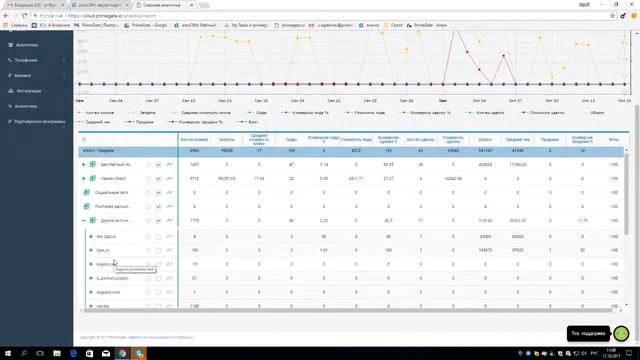Collapse the Другие источники row
This screenshot has height=360, width=640.
coord(83,220)
